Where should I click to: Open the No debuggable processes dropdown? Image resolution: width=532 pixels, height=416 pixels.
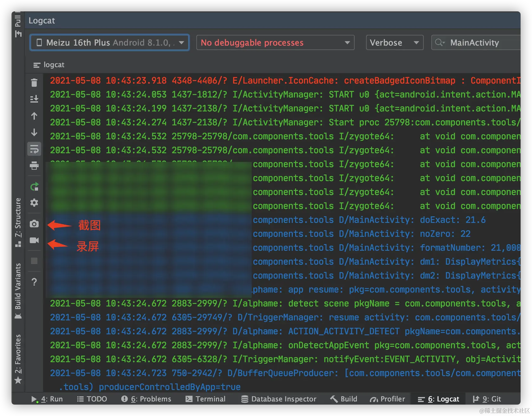point(275,42)
